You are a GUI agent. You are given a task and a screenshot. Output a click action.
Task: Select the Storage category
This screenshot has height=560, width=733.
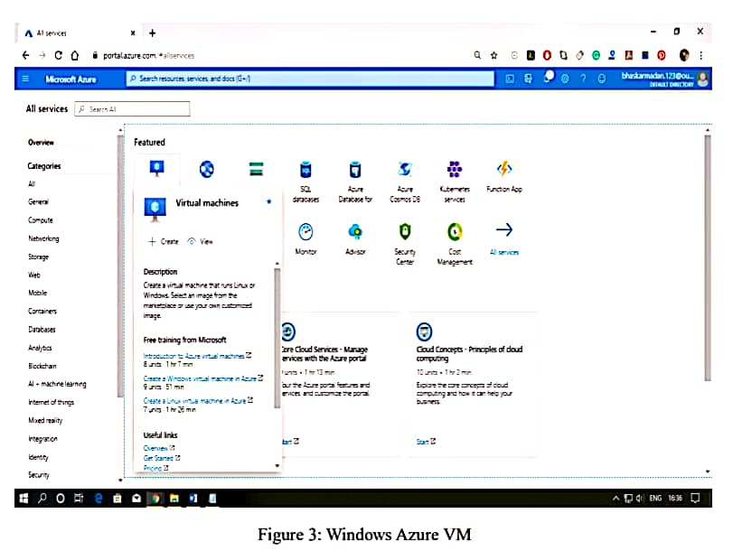pos(38,257)
